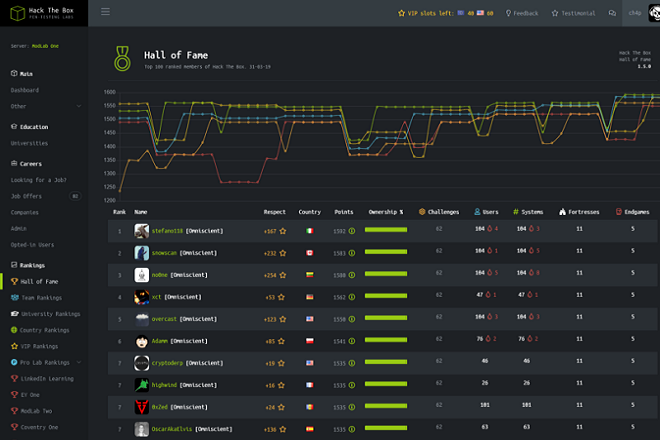Click the hamburger menu icon in header

106,12
